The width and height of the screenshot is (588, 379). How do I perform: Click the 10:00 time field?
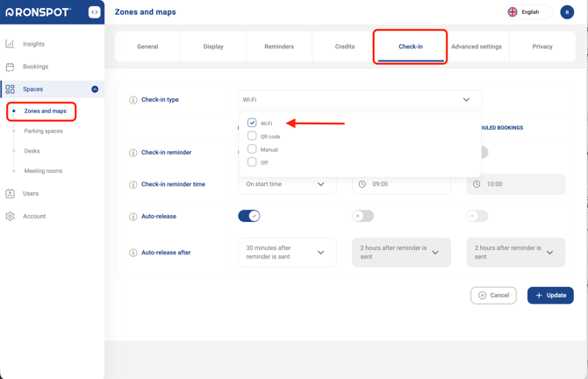coord(516,184)
